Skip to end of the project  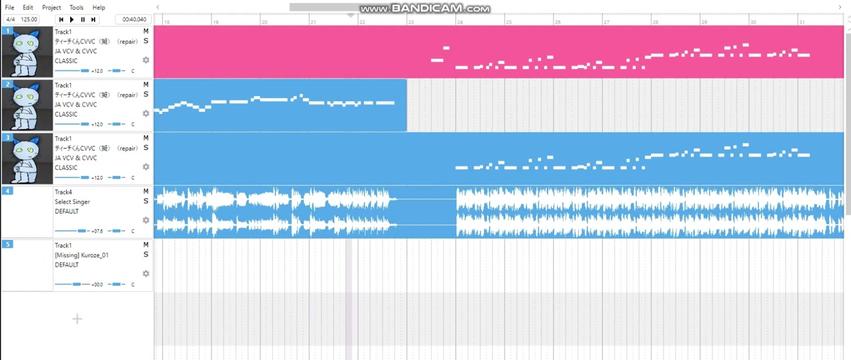click(x=93, y=20)
